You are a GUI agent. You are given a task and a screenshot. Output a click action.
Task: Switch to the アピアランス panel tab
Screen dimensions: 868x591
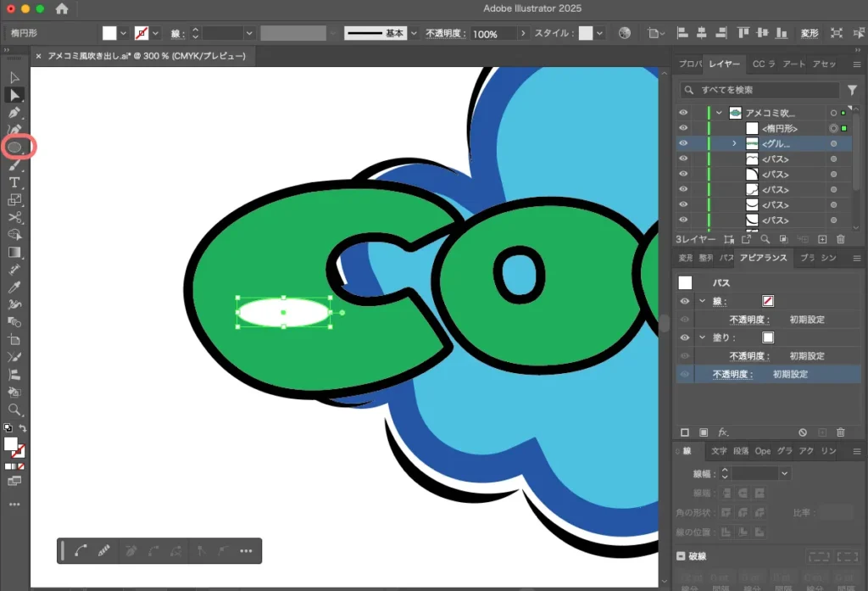[x=763, y=258]
